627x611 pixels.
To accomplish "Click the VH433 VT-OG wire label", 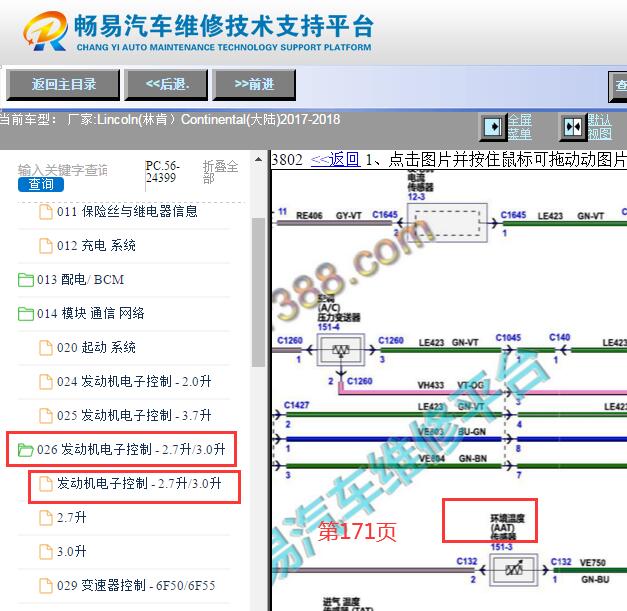I will (x=451, y=385).
